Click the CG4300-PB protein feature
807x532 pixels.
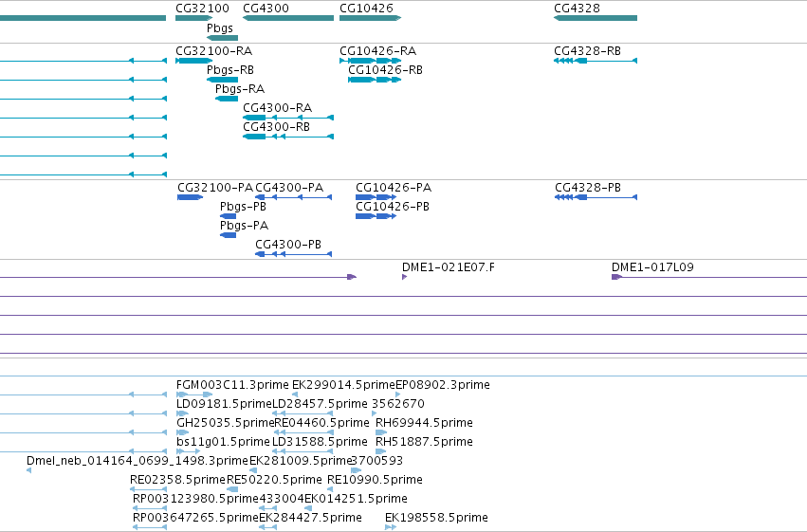[294, 254]
